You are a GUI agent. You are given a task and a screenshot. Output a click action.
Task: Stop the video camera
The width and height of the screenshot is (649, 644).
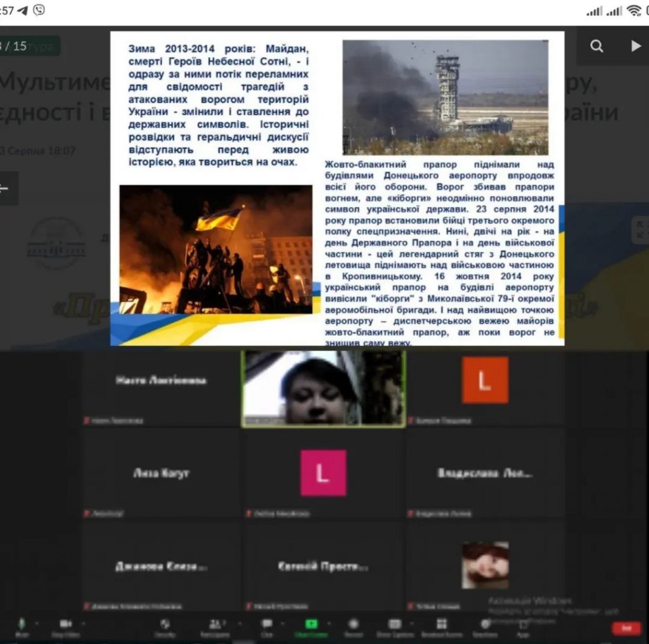tap(65, 625)
